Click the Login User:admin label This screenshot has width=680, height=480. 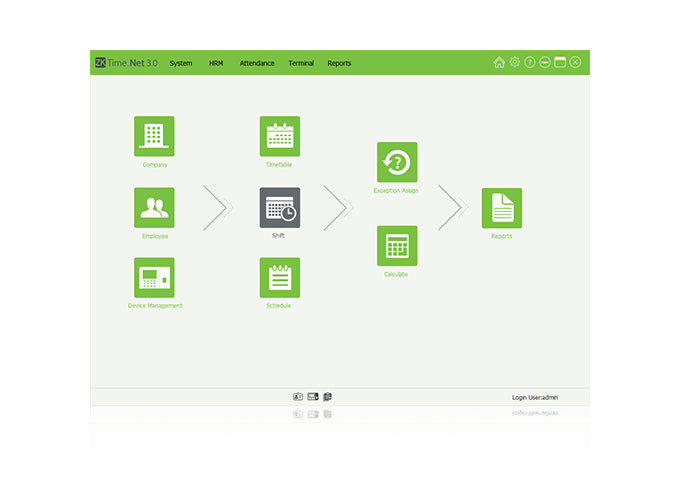pos(535,397)
